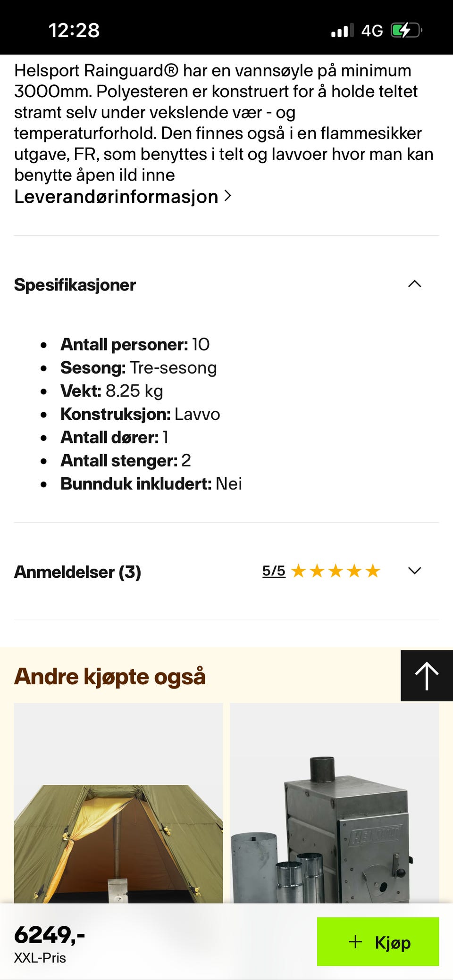Select the Anmeldelser (3) section heading
The image size is (453, 980).
(x=77, y=572)
